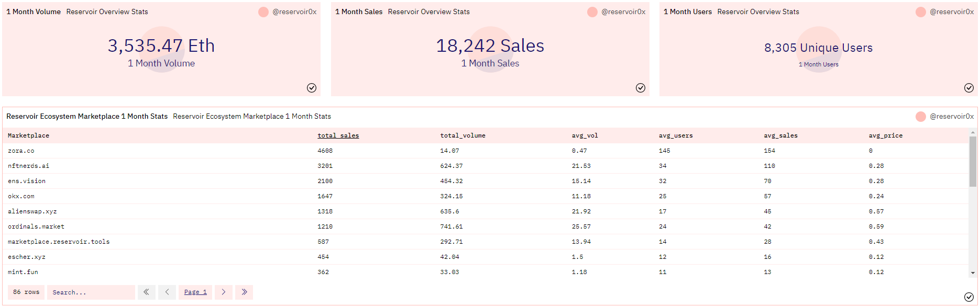The height and width of the screenshot is (307, 980).
Task: Go to previous page of the table
Action: [x=167, y=292]
